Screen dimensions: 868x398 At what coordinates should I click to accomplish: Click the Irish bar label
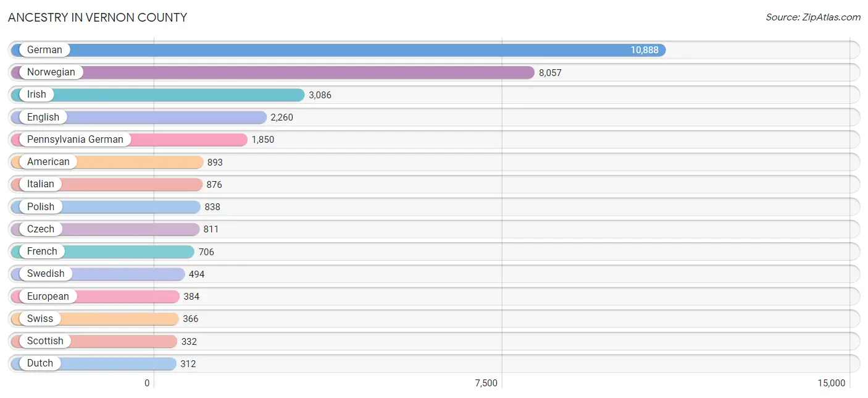click(36, 95)
